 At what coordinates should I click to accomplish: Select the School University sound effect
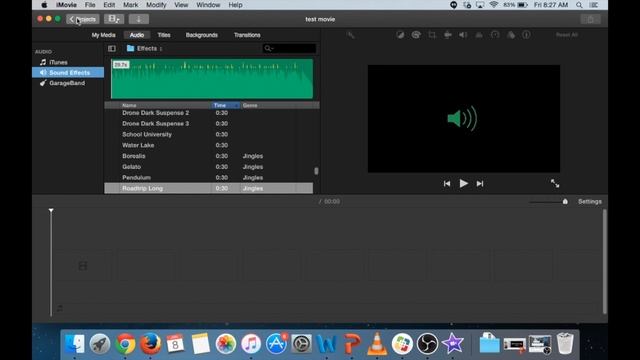[209, 135]
